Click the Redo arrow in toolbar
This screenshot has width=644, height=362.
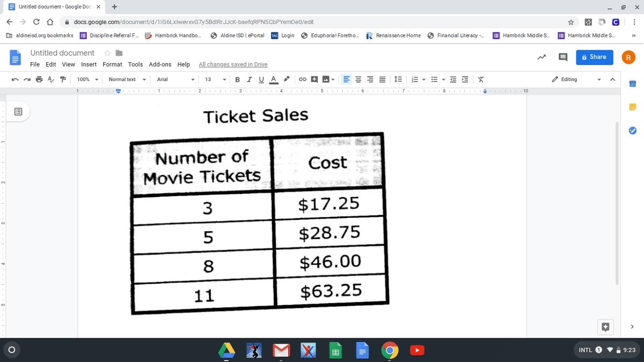(27, 79)
